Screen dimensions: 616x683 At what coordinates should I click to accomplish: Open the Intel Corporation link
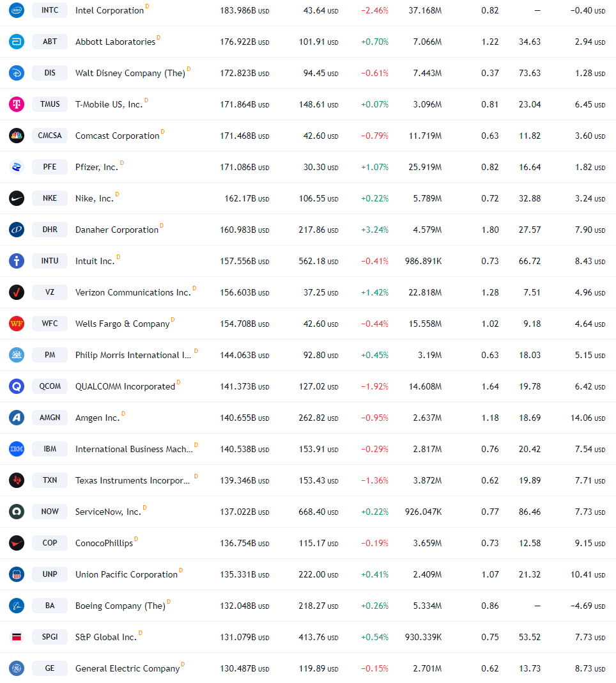(x=109, y=10)
